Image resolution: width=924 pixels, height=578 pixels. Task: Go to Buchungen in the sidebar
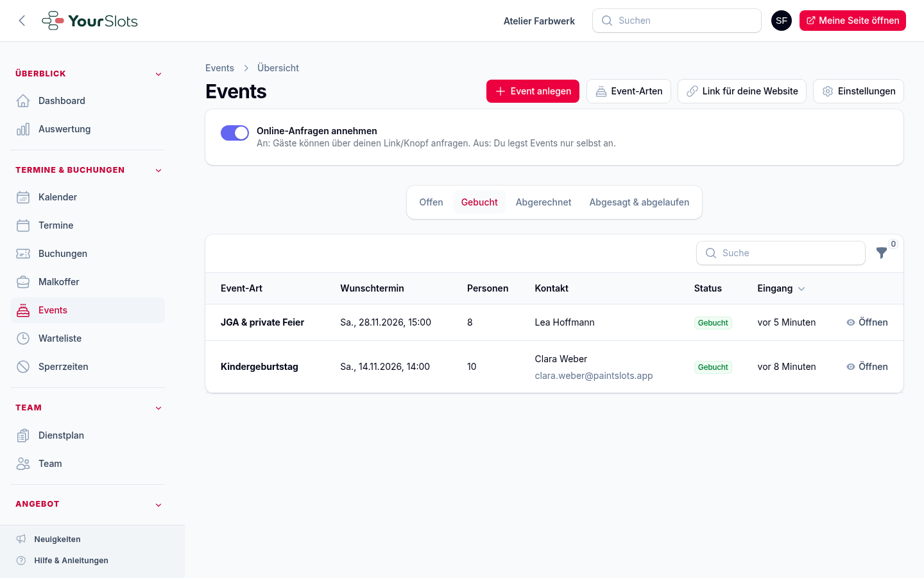(x=87, y=254)
